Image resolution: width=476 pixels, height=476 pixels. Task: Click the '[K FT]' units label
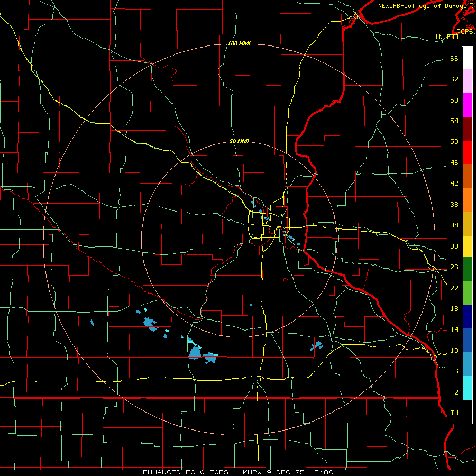447,36
